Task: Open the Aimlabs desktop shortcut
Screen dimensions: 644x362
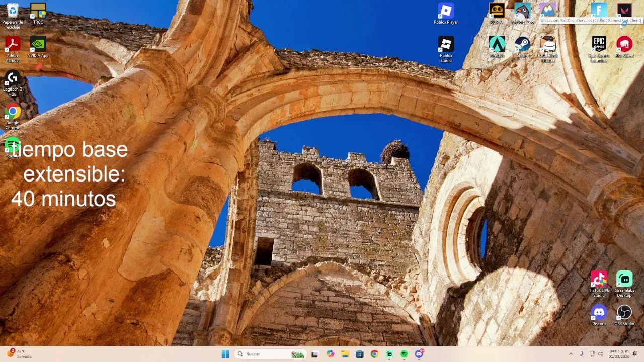Action: tap(497, 47)
